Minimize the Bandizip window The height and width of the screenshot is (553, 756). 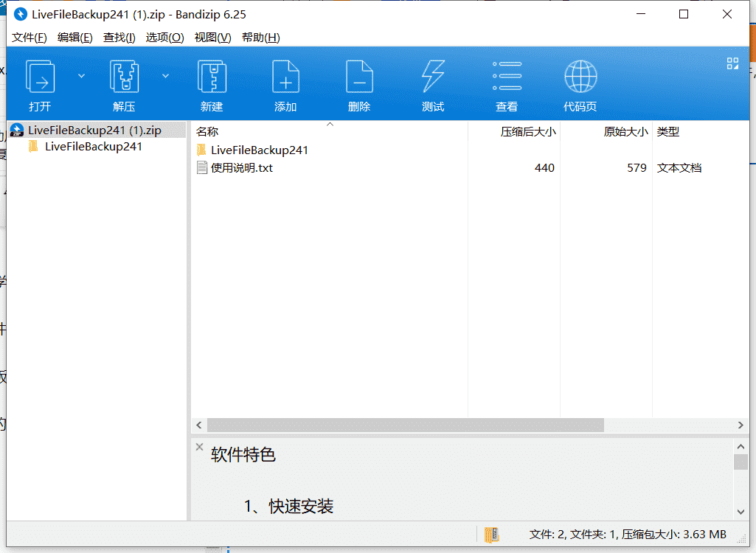coord(641,14)
